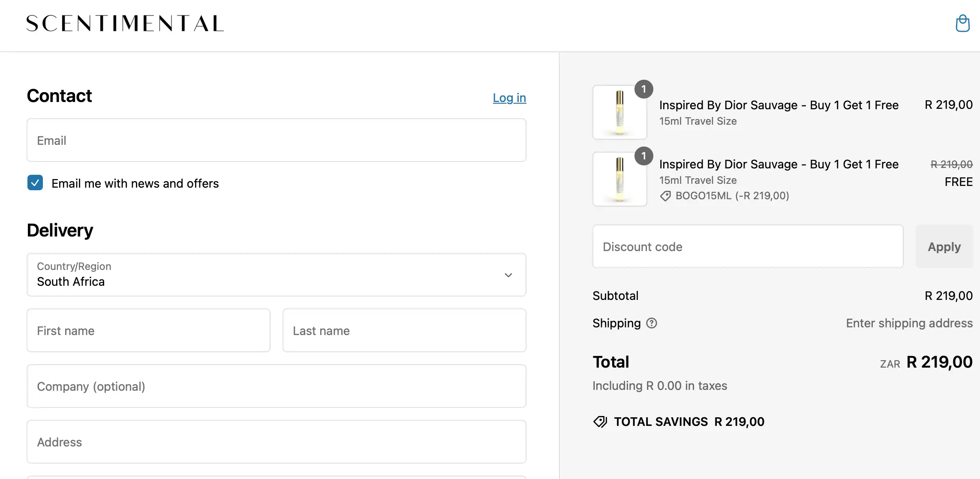Click the free Dior Sauvage product thumbnail
980x479 pixels.
[619, 180]
